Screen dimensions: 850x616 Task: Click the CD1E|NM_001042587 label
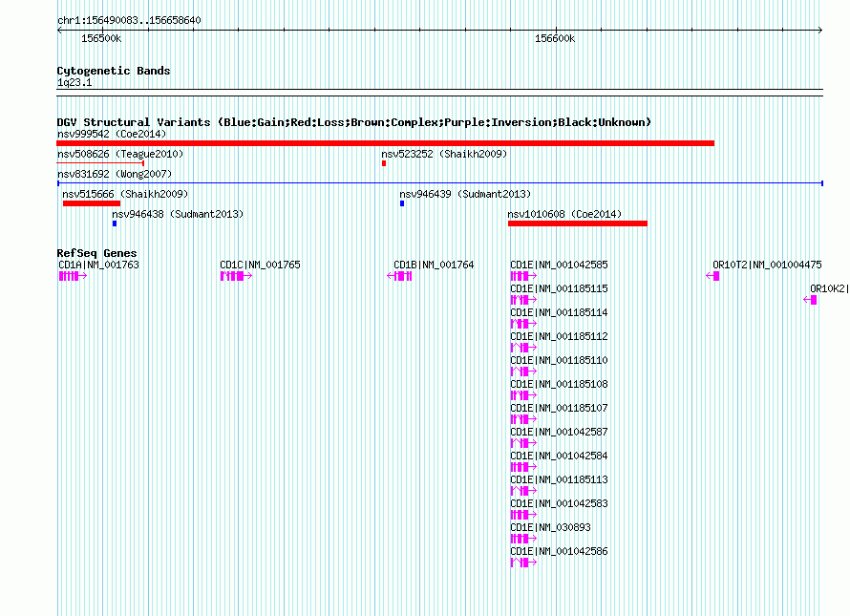[x=559, y=432]
